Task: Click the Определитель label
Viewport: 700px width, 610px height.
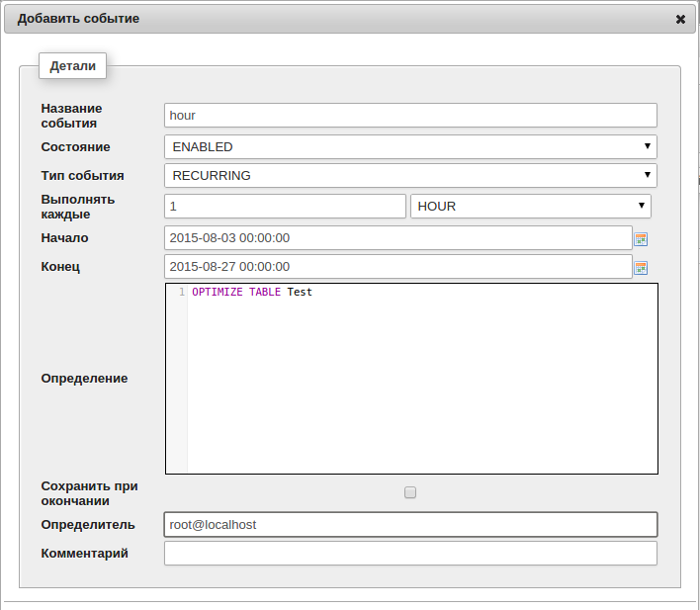Action: pos(88,525)
